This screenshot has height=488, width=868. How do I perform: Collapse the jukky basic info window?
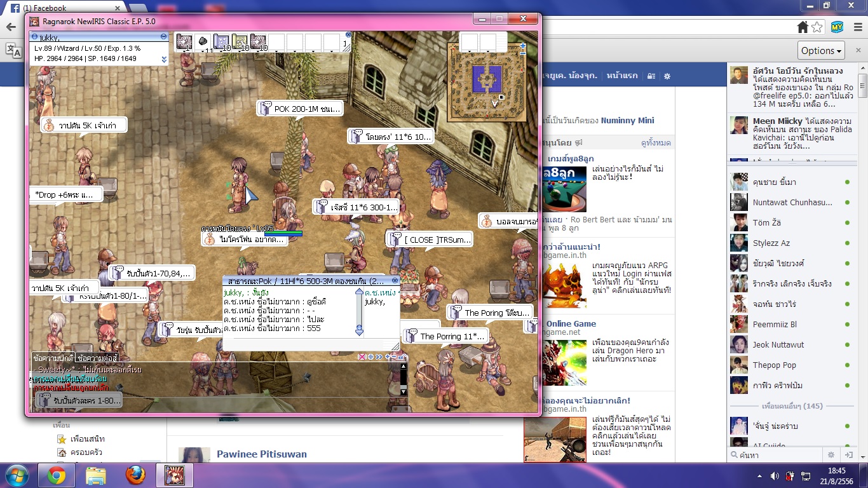tap(164, 37)
